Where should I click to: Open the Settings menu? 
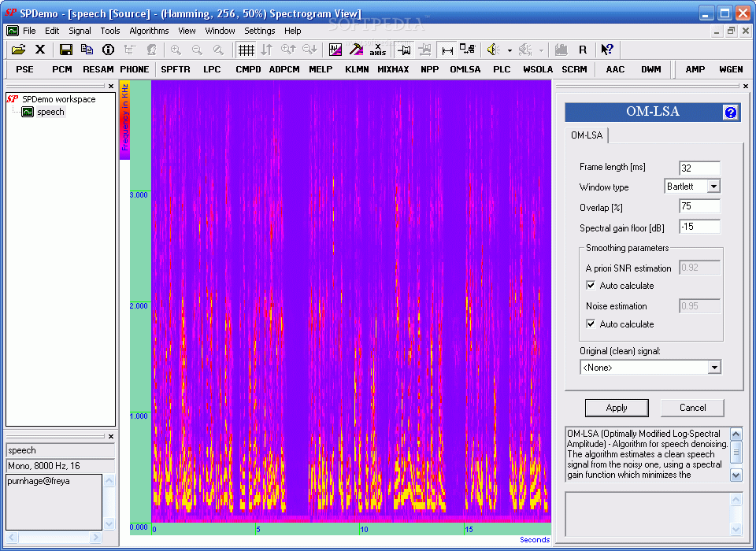click(x=259, y=31)
